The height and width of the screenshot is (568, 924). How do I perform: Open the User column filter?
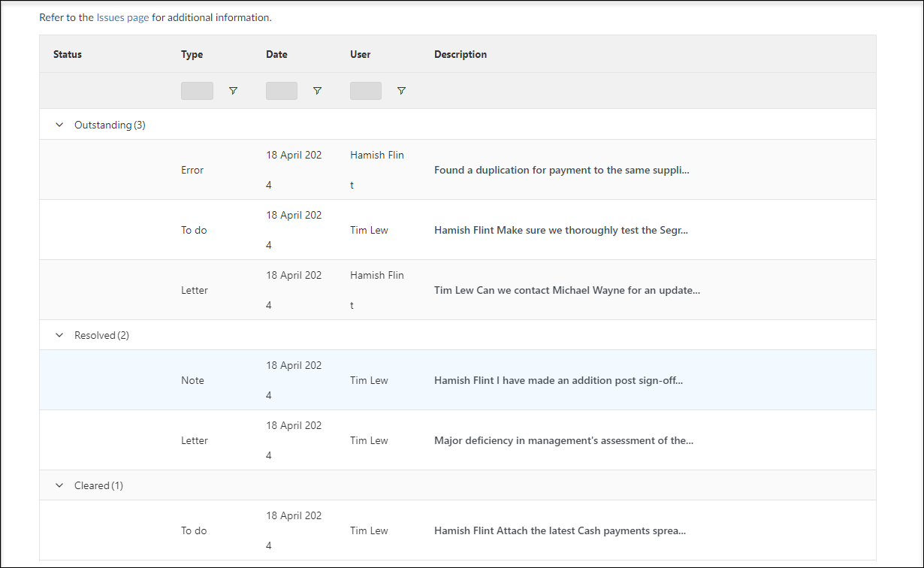(401, 90)
